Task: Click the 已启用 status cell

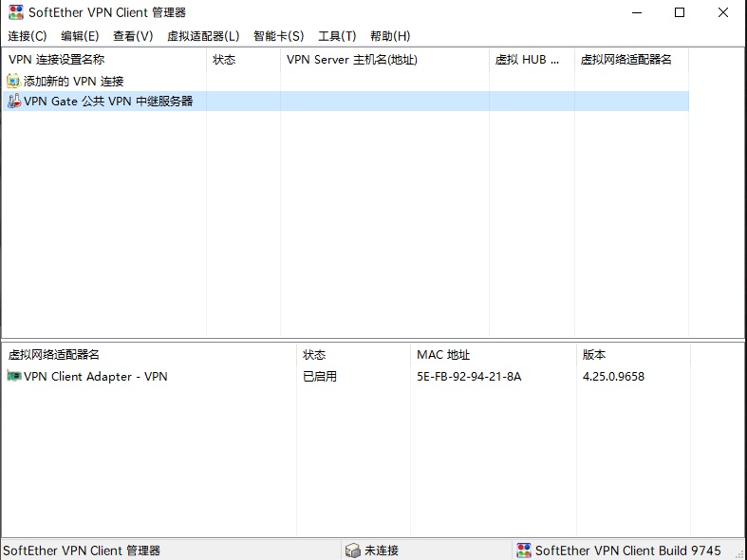Action: pos(320,376)
